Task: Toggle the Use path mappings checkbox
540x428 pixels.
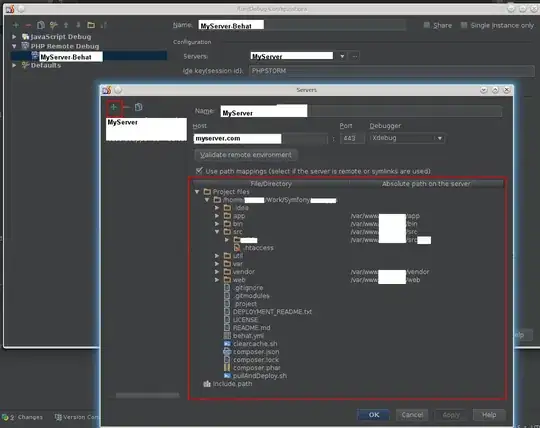Action: pyautogui.click(x=199, y=170)
